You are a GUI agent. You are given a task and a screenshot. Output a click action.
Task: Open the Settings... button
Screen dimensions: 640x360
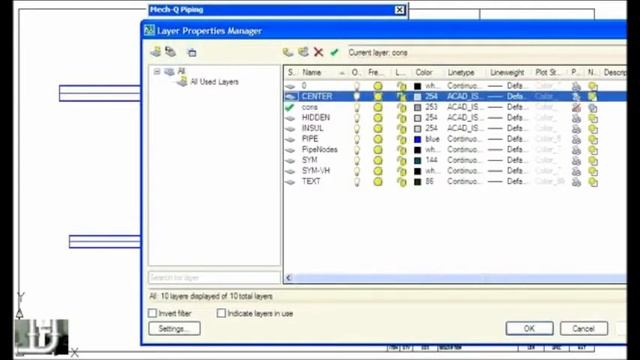click(174, 329)
